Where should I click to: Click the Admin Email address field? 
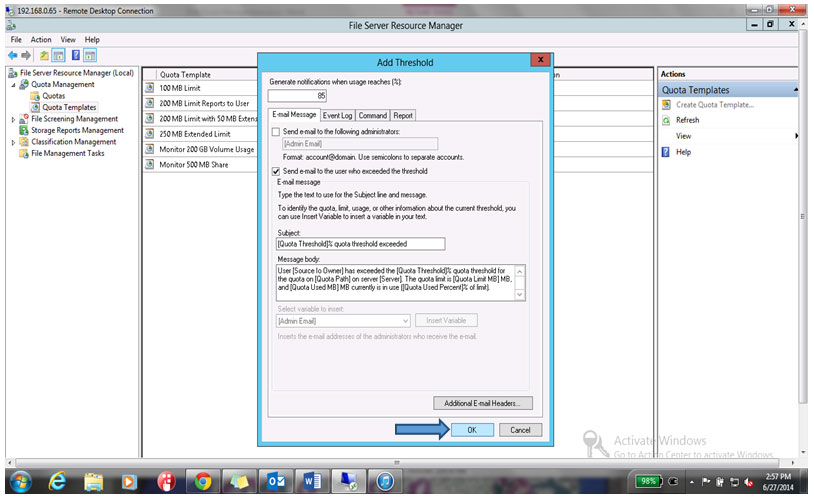click(360, 144)
